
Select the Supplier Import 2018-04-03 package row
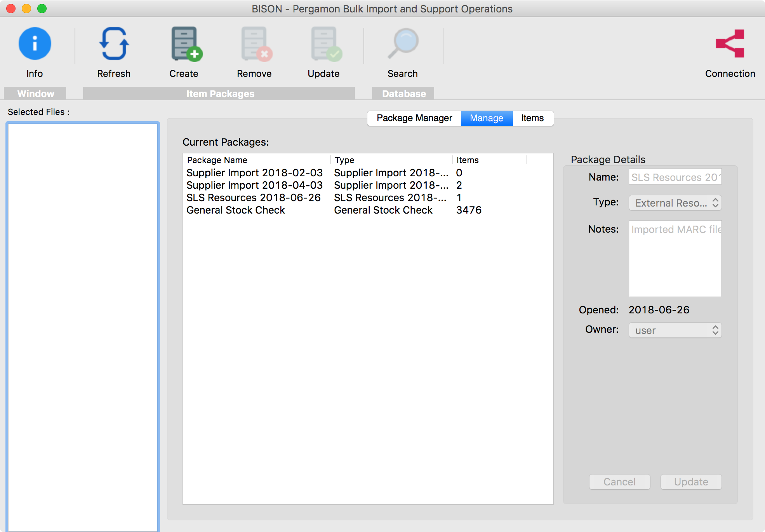pos(368,185)
